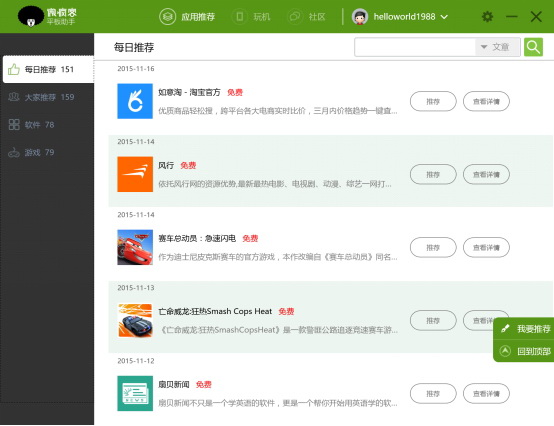This screenshot has width=554, height=426.
Task: Click the date 2015-11-16
Action: pos(136,69)
